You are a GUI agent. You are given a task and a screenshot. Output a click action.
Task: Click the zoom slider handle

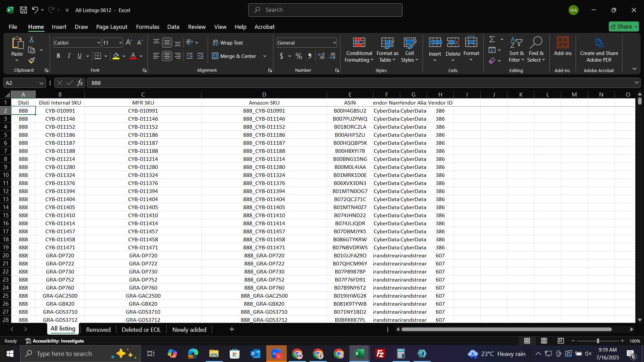598,341
